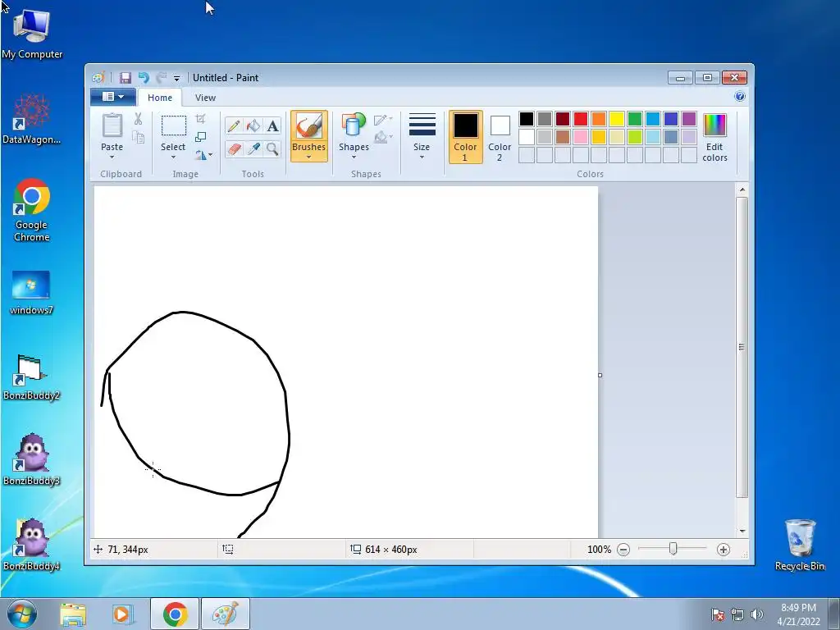Click the Redo arrow in title bar
This screenshot has height=630, width=840.
click(162, 78)
